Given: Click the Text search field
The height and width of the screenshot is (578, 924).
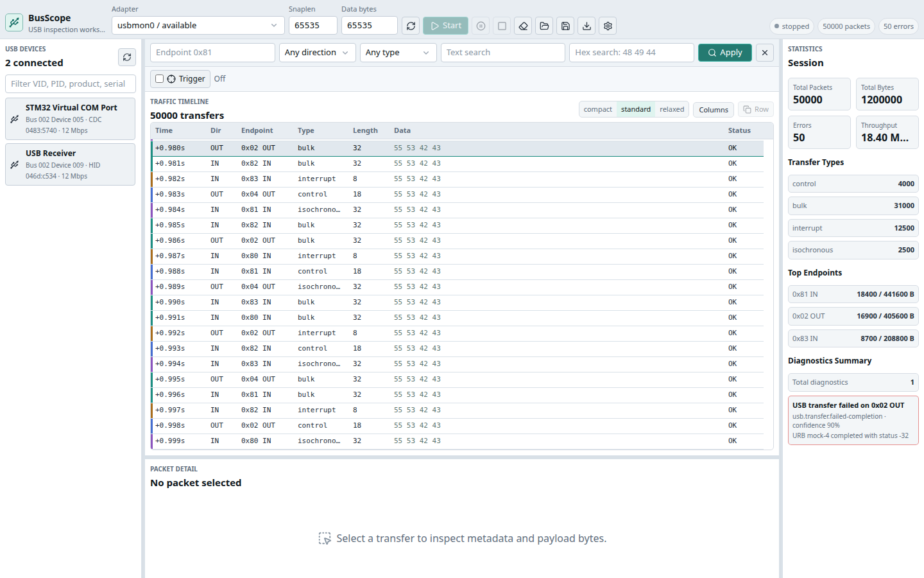Looking at the screenshot, I should pyautogui.click(x=503, y=53).
